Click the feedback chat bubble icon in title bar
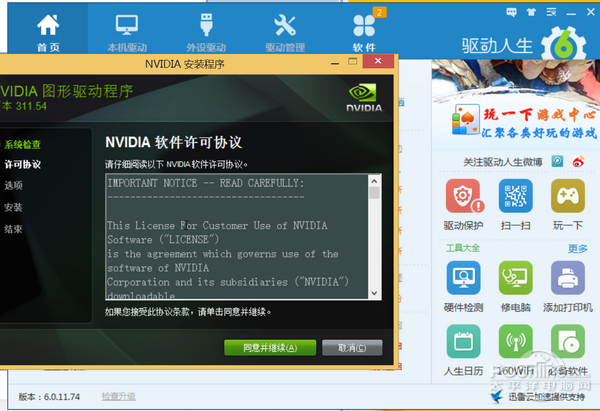The height and width of the screenshot is (411, 600). 511,12
